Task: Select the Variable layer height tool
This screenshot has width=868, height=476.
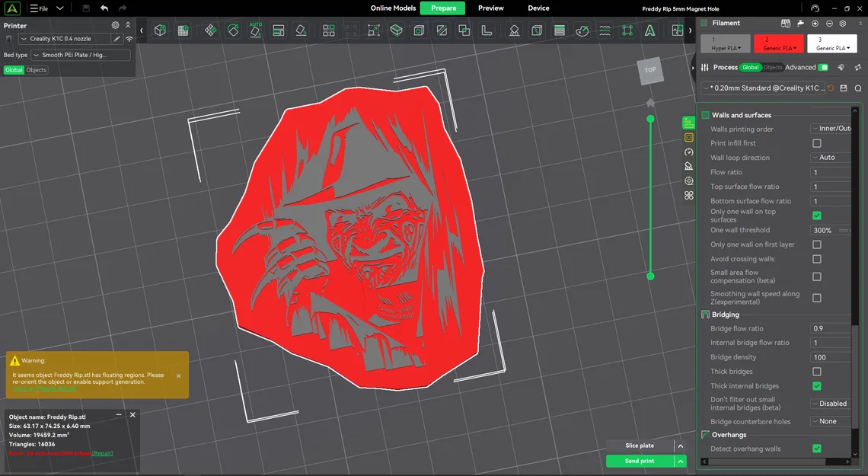Action: [x=560, y=30]
